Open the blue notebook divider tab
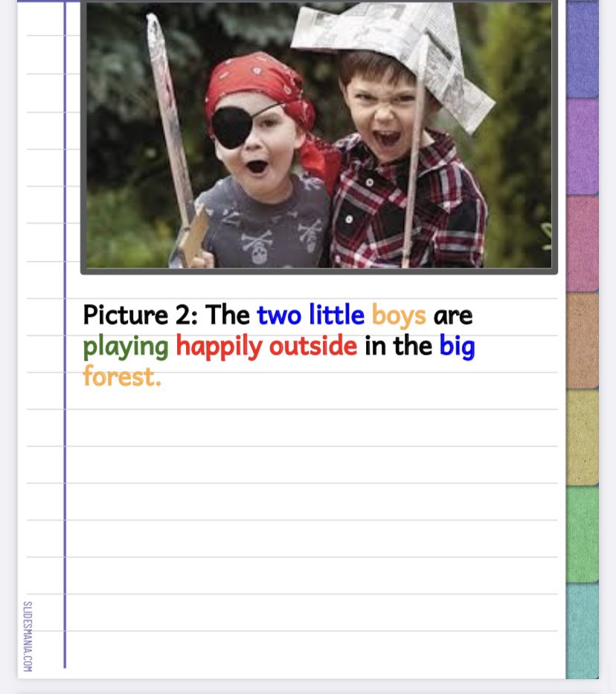 (x=583, y=48)
